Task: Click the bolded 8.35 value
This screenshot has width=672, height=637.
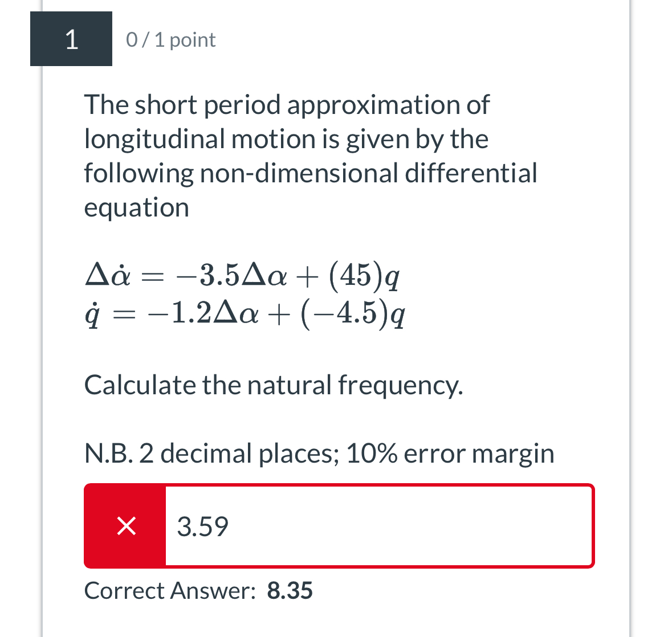Action: [290, 590]
